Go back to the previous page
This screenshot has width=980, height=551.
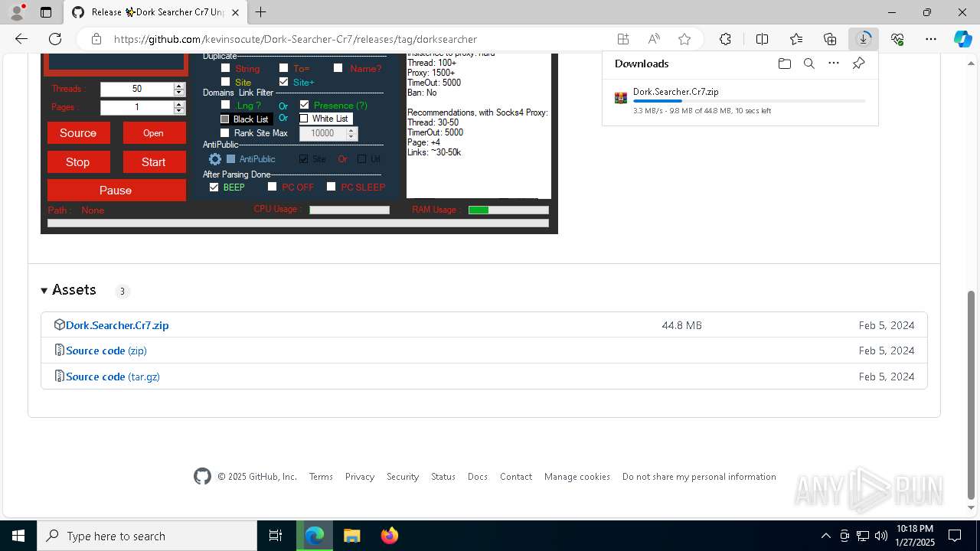pyautogui.click(x=21, y=39)
